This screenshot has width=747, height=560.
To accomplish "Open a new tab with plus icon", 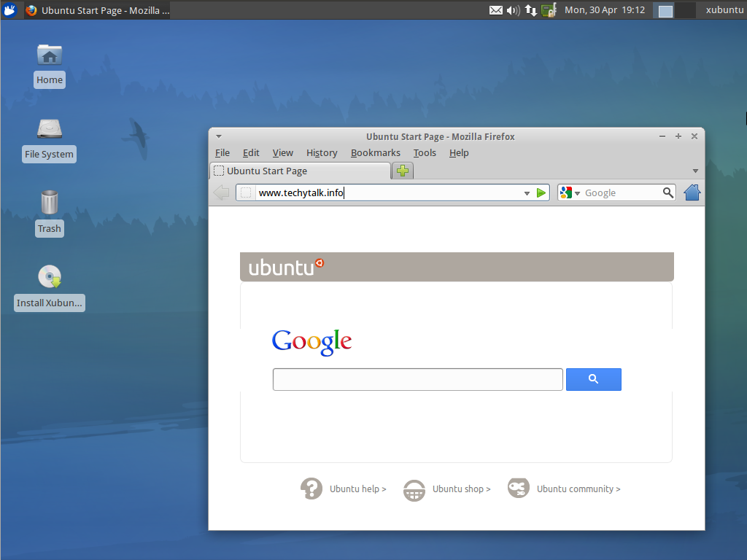I will [402, 171].
